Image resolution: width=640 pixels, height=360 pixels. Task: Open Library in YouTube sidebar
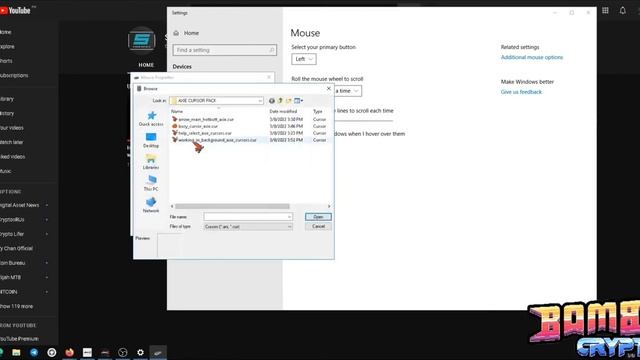(7, 99)
